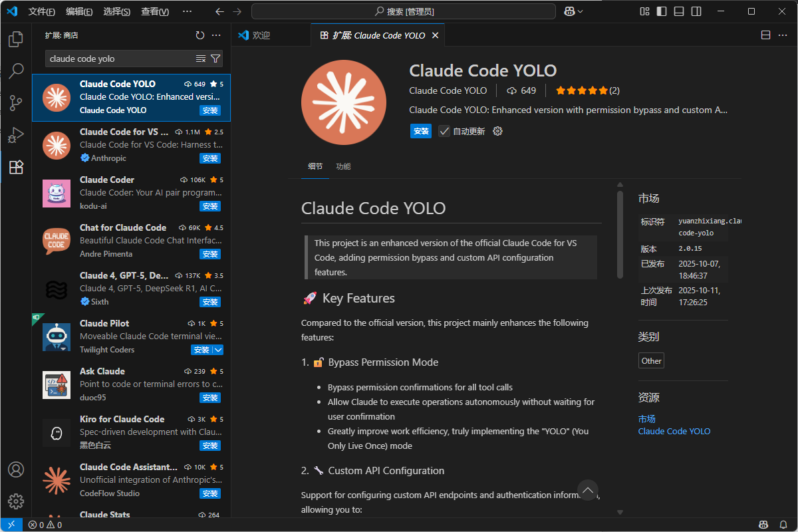Toggle the auto update checkbox

coord(444,131)
